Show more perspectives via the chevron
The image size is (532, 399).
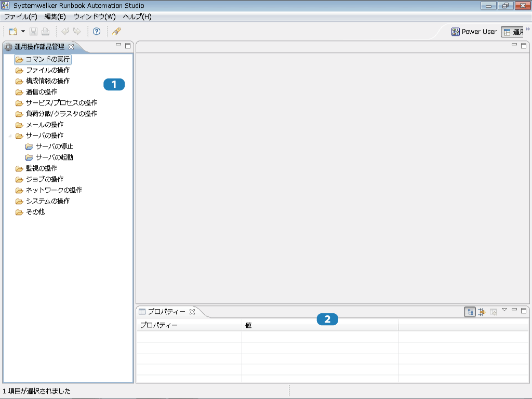click(x=528, y=29)
